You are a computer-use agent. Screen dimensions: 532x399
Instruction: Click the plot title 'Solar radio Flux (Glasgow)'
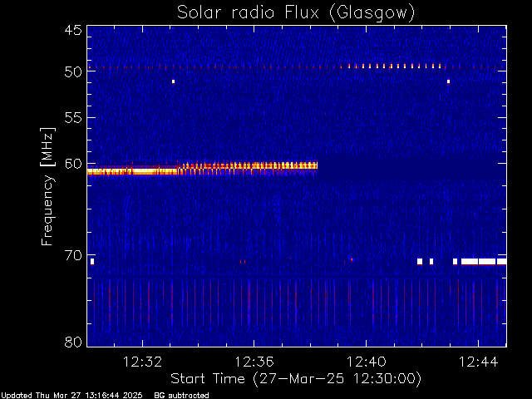(296, 13)
